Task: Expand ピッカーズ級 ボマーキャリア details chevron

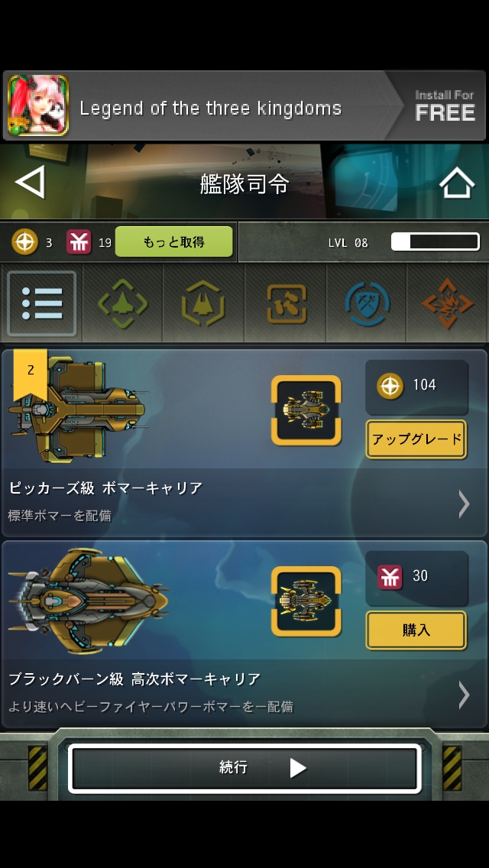Action: (464, 504)
